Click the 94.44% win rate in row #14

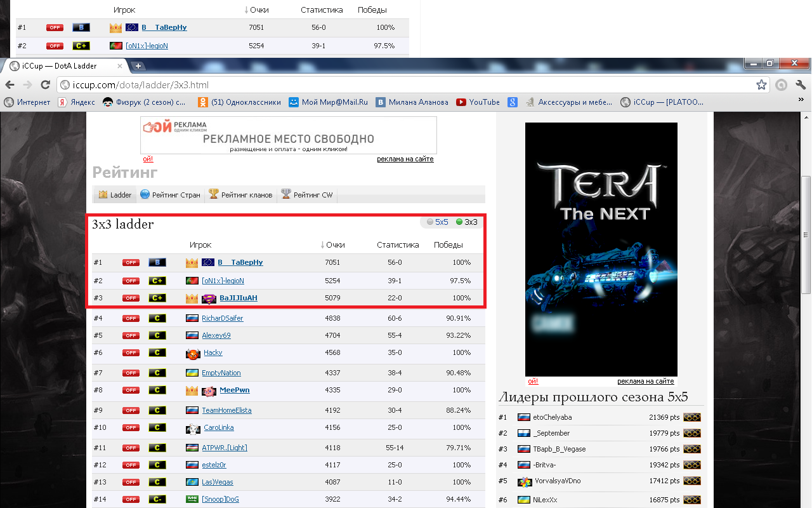[x=458, y=499]
